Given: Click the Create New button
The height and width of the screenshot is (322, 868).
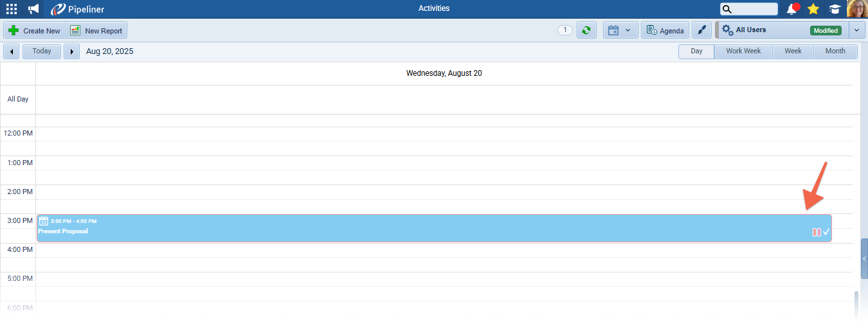Looking at the screenshot, I should click(34, 30).
